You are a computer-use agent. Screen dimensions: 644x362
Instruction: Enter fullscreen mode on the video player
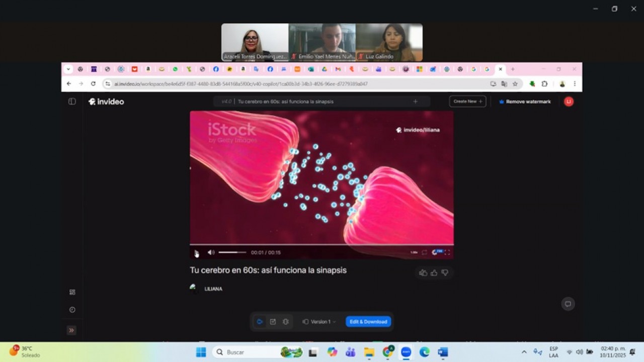pos(447,252)
